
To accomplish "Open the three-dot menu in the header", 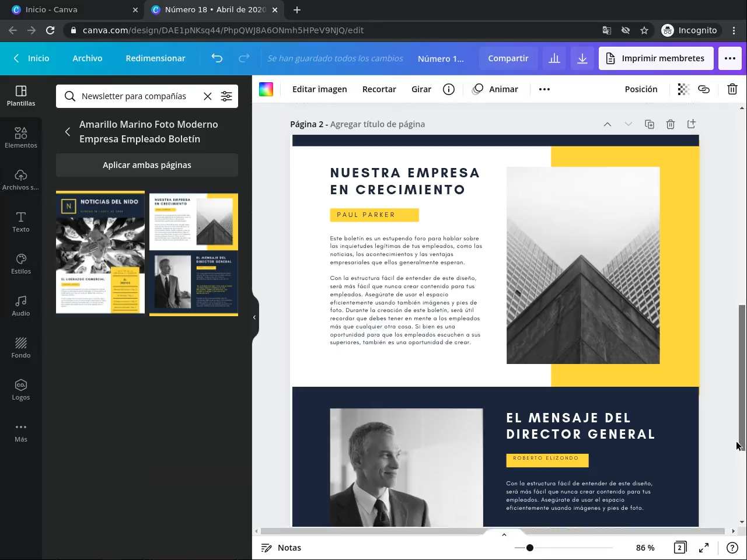I will (x=730, y=58).
